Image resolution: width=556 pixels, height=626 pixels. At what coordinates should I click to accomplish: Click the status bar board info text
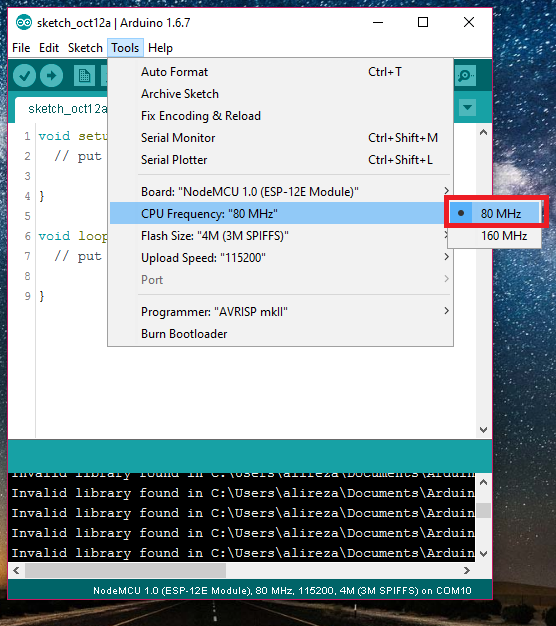coord(282,590)
